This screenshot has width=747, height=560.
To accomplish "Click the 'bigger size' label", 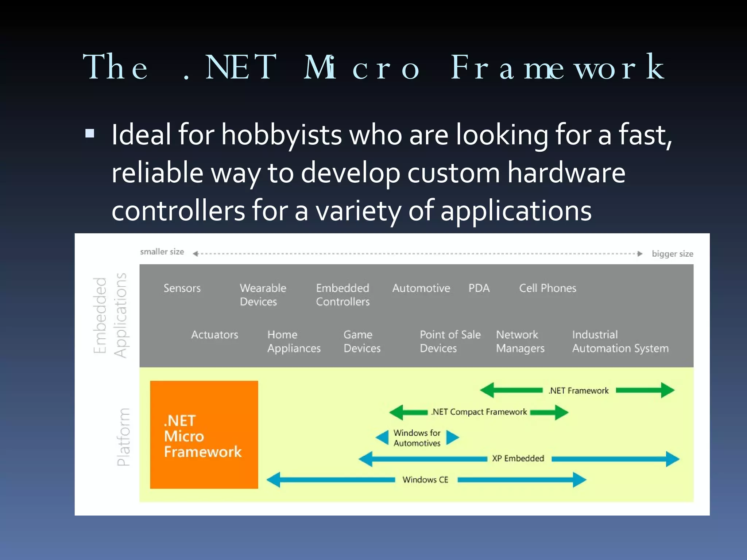I will 673,254.
